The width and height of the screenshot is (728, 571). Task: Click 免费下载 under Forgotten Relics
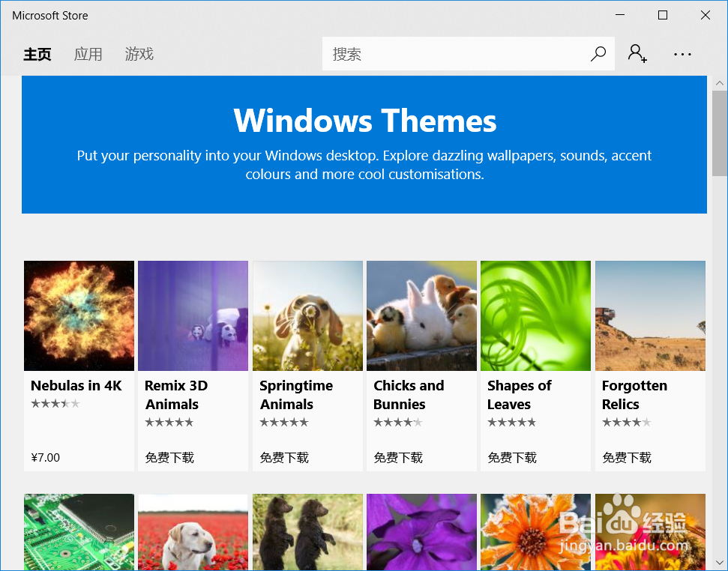627,458
